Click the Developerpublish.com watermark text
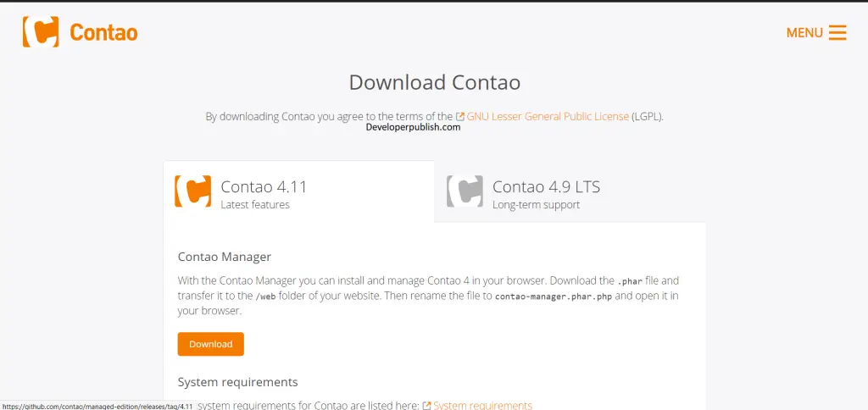Image resolution: width=868 pixels, height=410 pixels. (x=413, y=127)
